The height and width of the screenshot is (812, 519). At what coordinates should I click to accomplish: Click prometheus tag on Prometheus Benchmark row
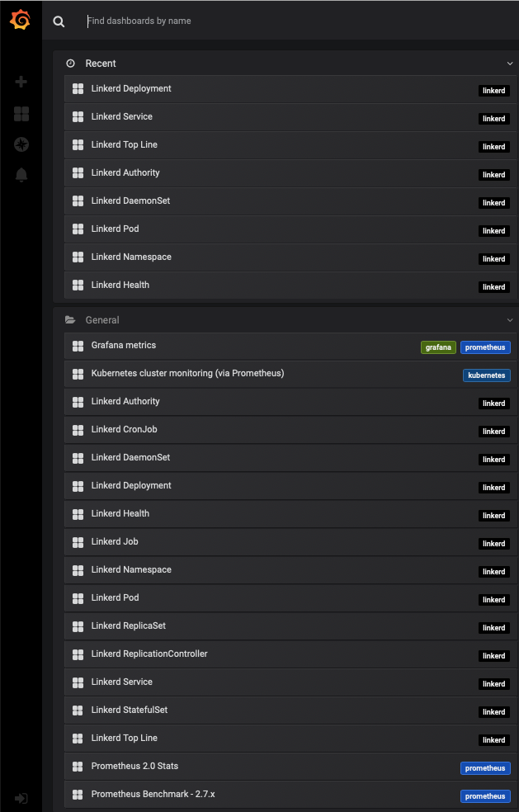(x=485, y=796)
